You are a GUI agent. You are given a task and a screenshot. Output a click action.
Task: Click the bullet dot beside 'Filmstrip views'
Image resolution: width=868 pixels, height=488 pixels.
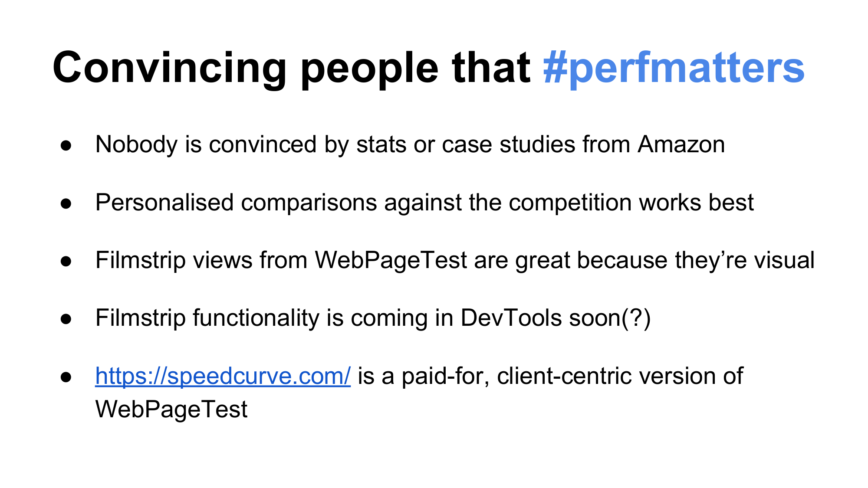(x=66, y=261)
